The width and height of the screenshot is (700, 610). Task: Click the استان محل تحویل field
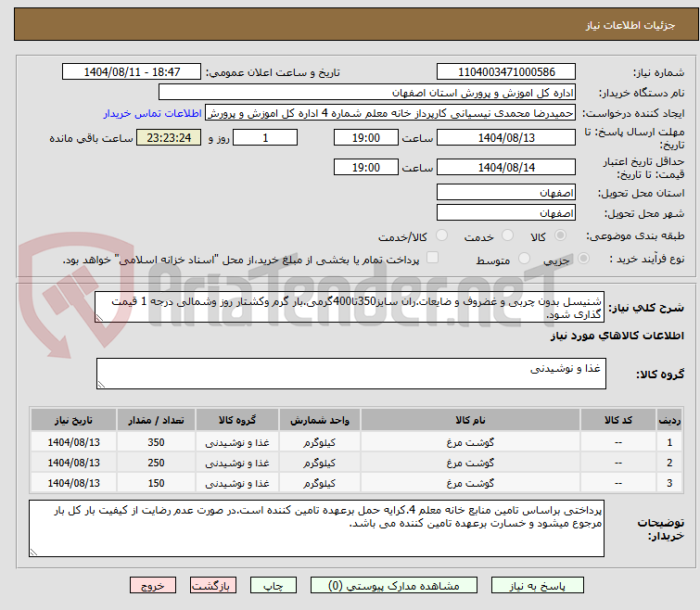click(x=505, y=193)
